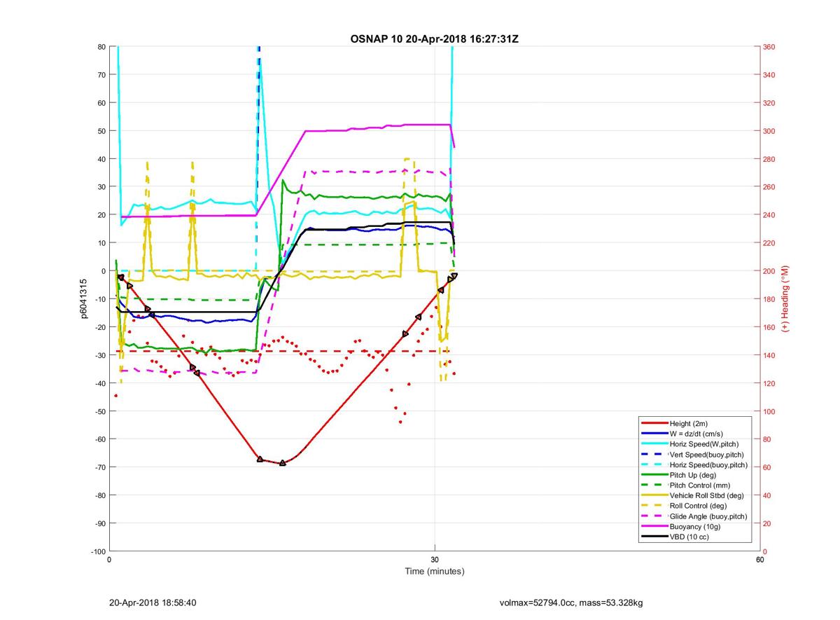Click the 70 tick on the left axis

(x=101, y=75)
